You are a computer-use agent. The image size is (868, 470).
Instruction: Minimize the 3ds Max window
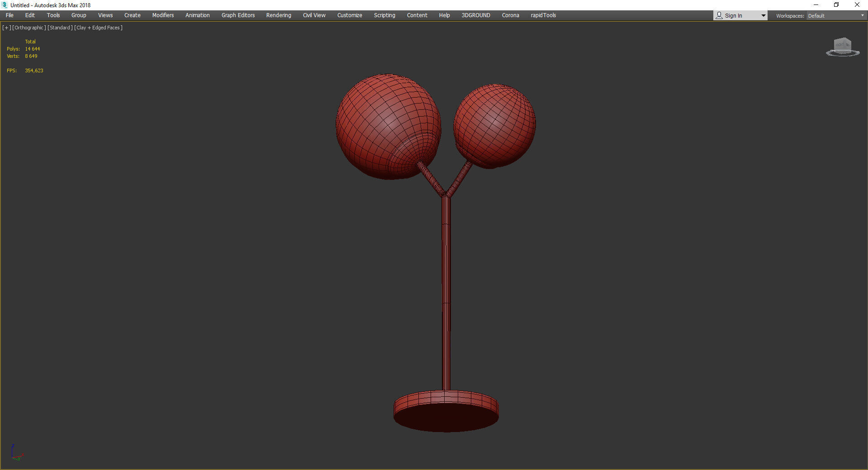coord(816,5)
